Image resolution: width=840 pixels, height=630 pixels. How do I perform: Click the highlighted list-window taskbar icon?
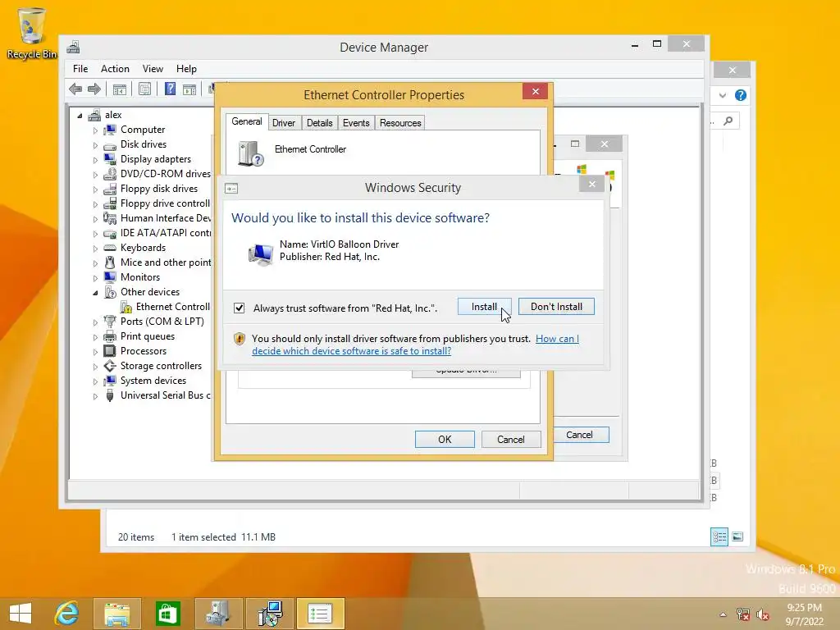[320, 614]
